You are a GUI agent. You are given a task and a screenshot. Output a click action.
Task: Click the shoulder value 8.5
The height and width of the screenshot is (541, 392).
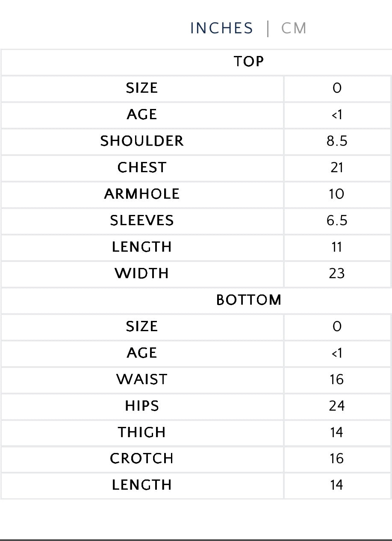(x=337, y=141)
